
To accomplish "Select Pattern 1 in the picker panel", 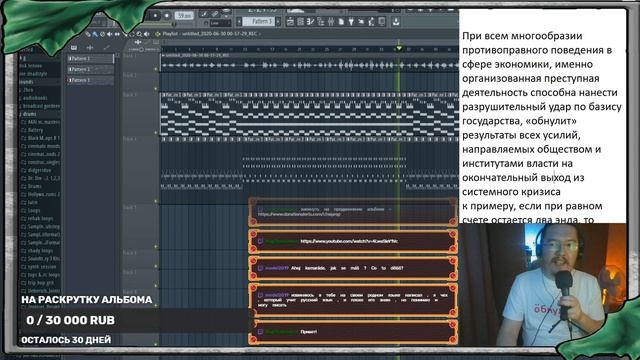I will (x=90, y=59).
